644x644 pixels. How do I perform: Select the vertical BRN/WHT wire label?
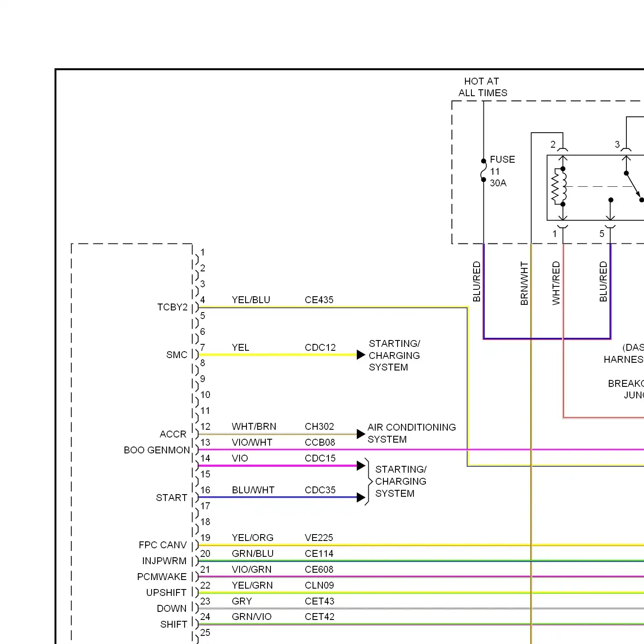[524, 283]
